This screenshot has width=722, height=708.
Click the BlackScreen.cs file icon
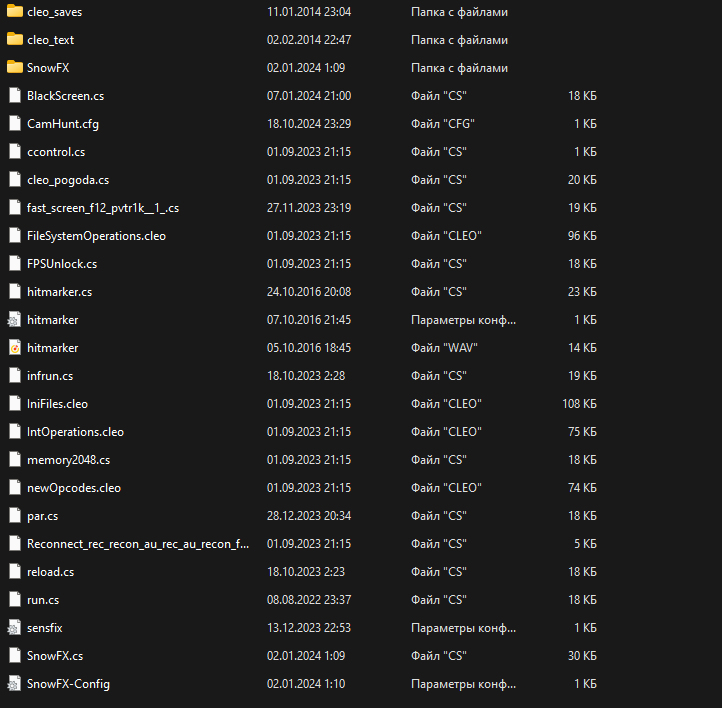click(x=14, y=96)
